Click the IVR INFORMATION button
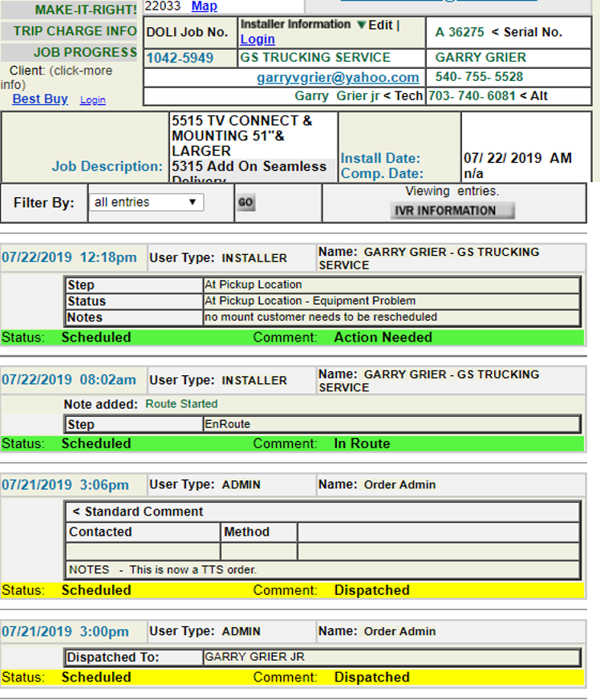Viewport: 600px width, 700px height. pyautogui.click(x=452, y=211)
